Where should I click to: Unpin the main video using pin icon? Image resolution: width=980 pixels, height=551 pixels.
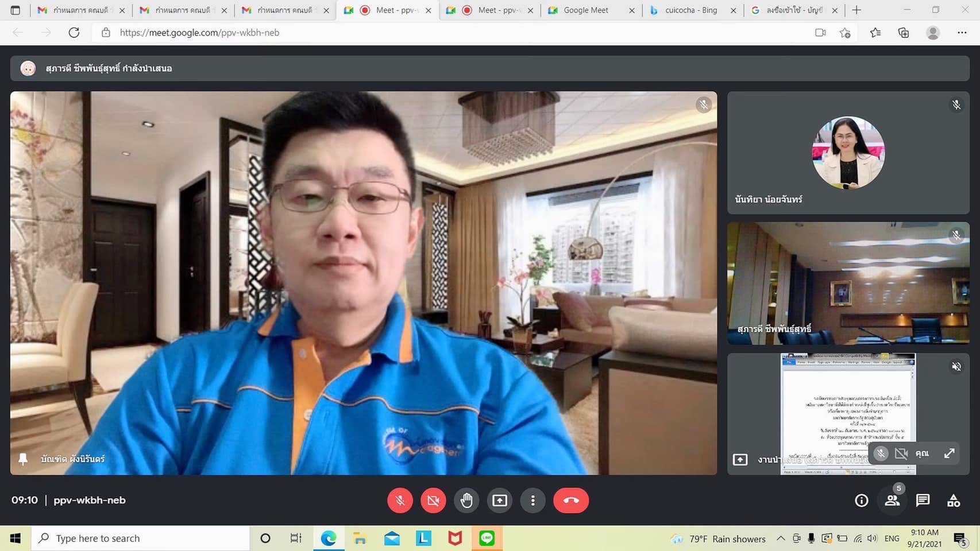(x=23, y=459)
